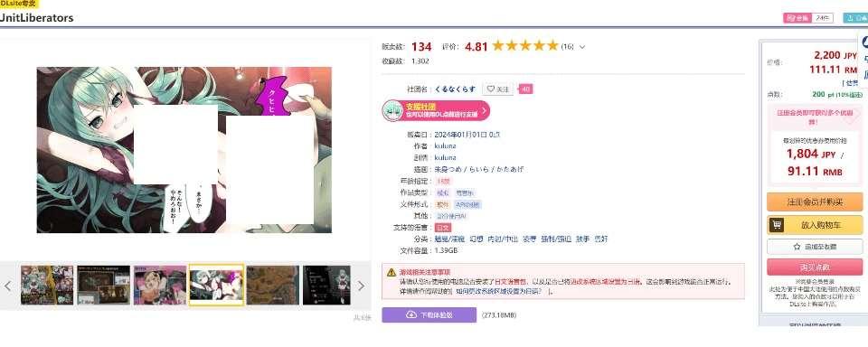Click the 18禁 age rating tag
Viewport: 868px width, 347px height.
[x=443, y=181]
